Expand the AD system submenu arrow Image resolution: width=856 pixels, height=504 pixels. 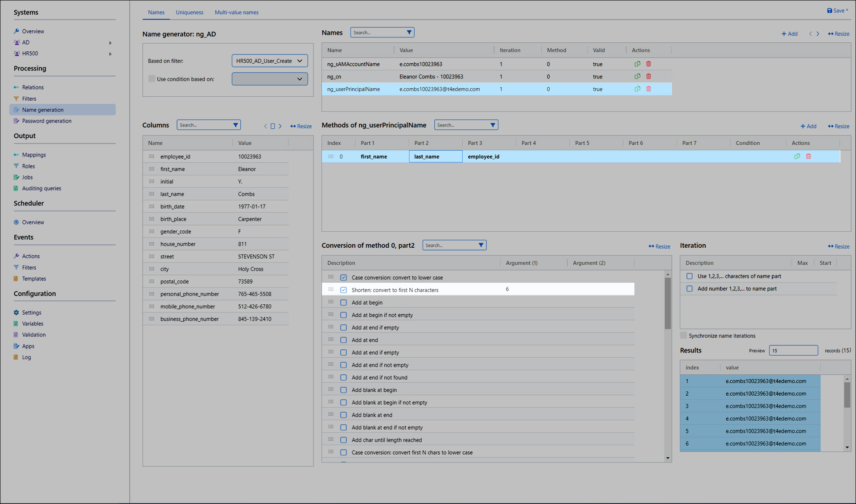point(110,43)
